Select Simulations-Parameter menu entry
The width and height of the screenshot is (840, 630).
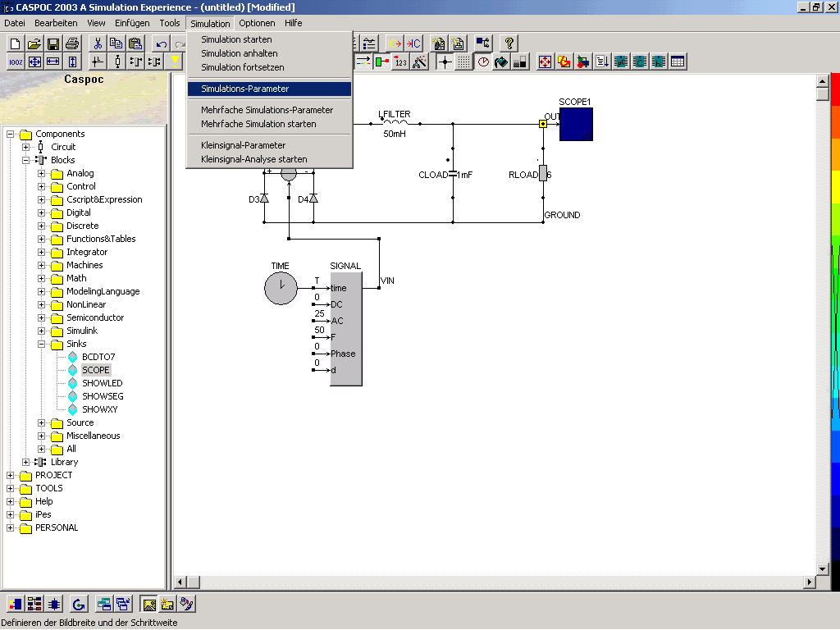coord(269,89)
